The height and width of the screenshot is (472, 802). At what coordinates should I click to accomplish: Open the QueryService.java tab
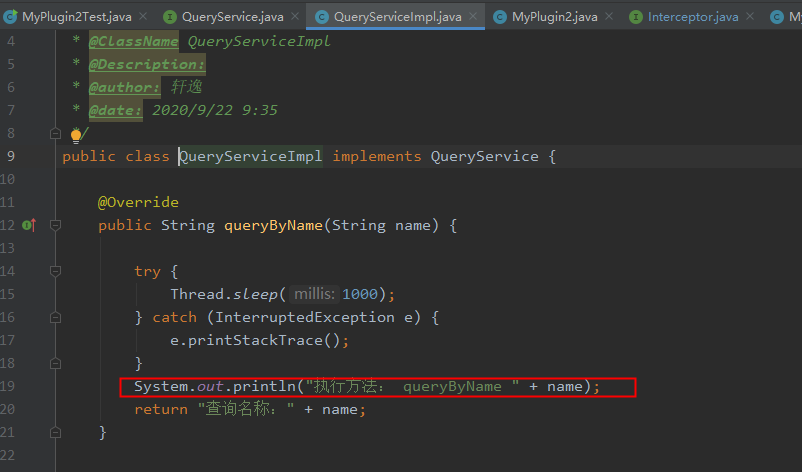point(233,17)
